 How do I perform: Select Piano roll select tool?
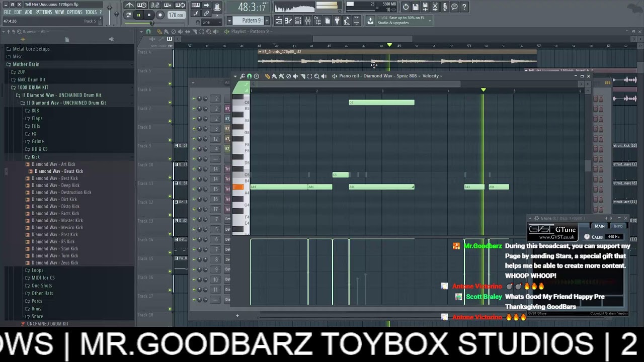click(x=309, y=76)
